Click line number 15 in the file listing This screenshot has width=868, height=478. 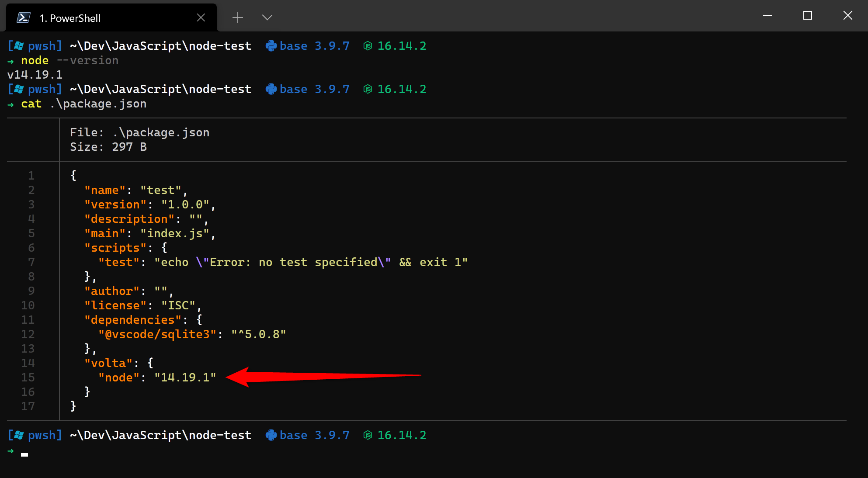[x=28, y=377]
